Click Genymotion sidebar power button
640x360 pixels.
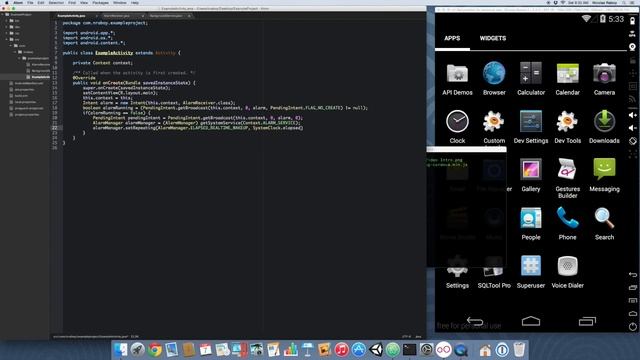click(x=632, y=327)
